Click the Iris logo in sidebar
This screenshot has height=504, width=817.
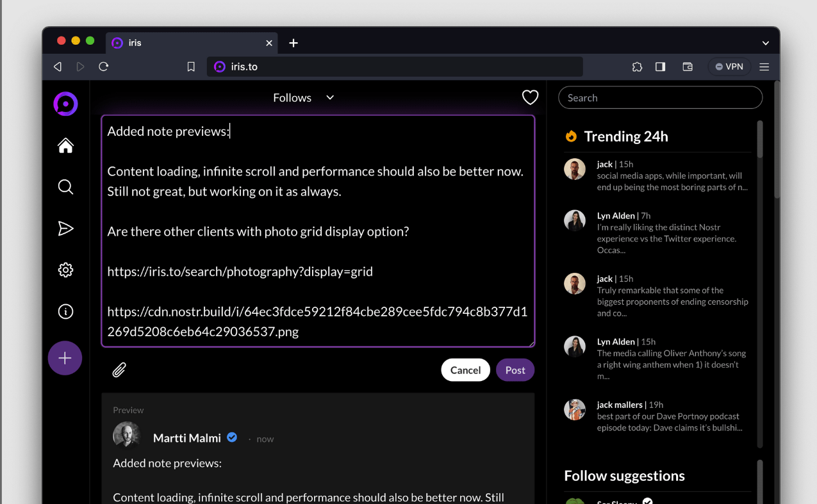(65, 104)
